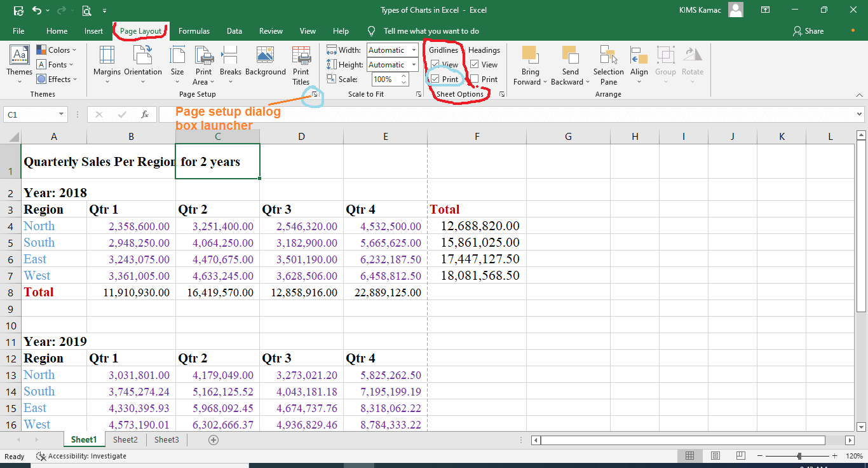Click the Insert Function fx icon

coord(145,114)
